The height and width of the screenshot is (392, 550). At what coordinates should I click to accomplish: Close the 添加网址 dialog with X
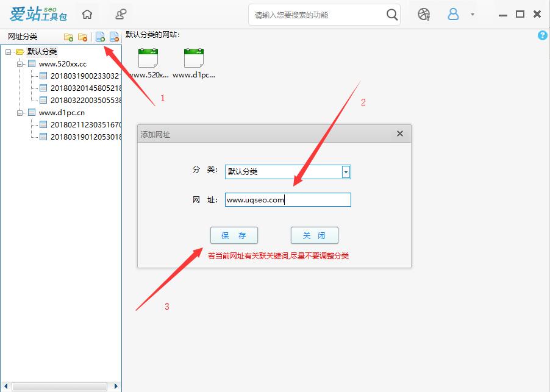pos(400,134)
